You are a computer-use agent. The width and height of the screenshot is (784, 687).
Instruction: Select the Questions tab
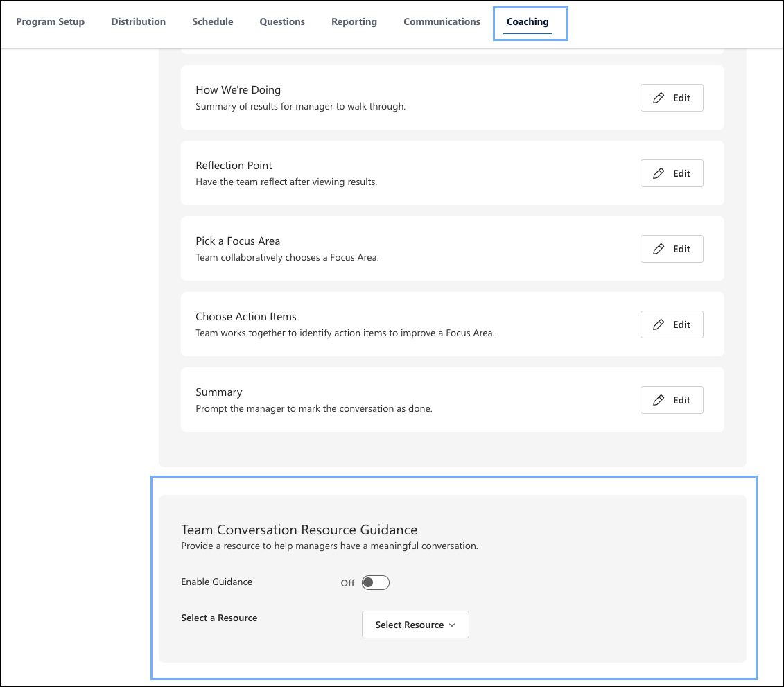[x=281, y=21]
